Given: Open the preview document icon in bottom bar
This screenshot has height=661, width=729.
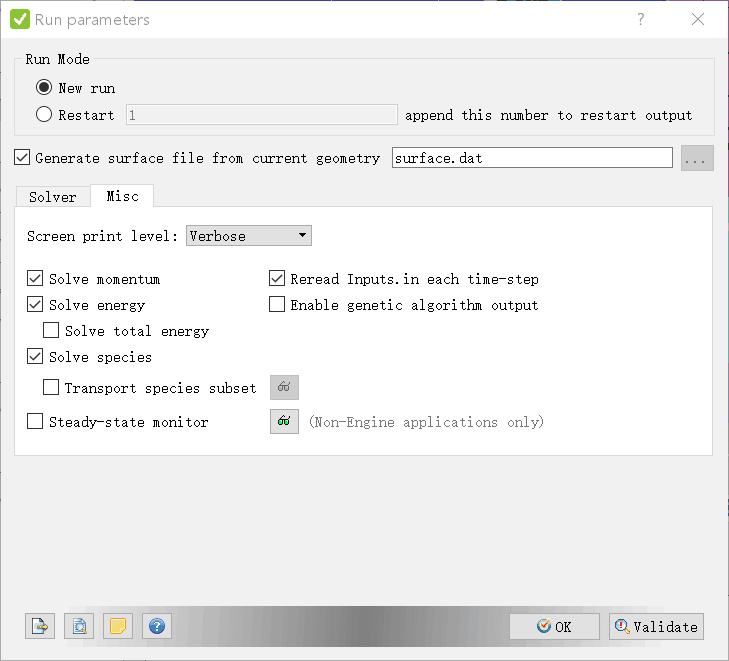Looking at the screenshot, I should [x=79, y=626].
